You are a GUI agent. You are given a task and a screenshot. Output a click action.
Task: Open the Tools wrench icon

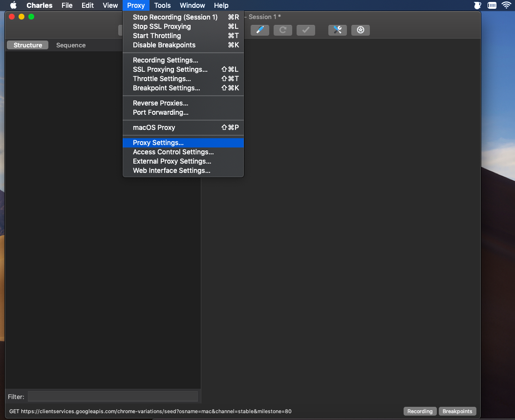point(337,30)
